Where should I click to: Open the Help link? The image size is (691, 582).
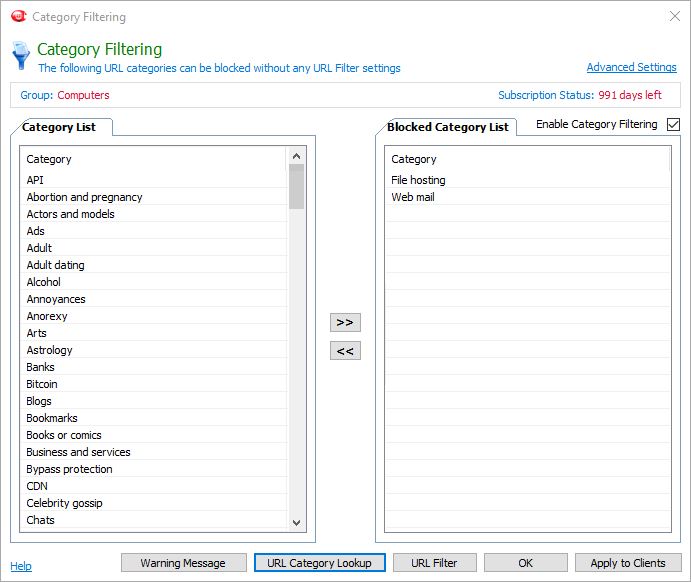(21, 566)
